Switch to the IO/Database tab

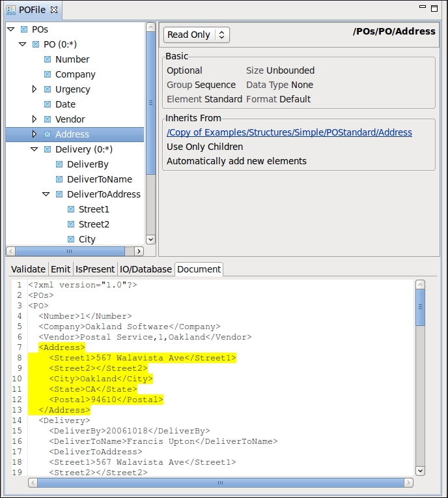click(146, 269)
